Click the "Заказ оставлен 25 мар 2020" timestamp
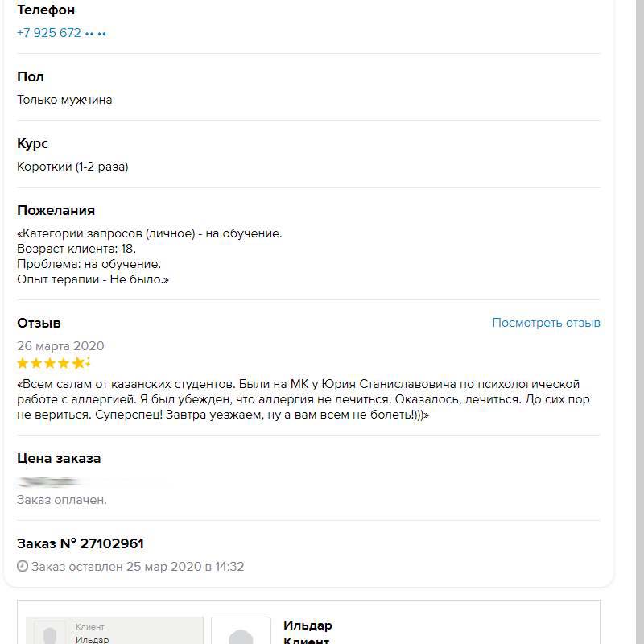 pos(138,567)
